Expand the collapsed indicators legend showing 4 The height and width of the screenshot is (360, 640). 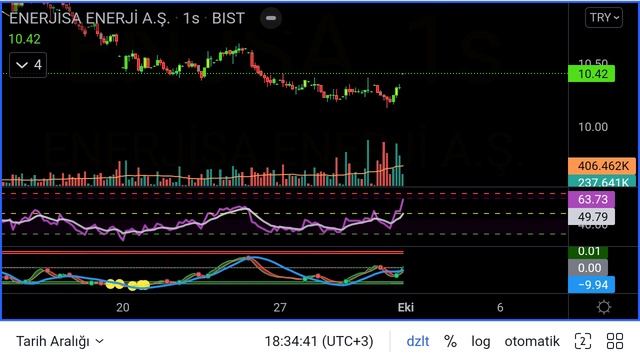pyautogui.click(x=28, y=65)
